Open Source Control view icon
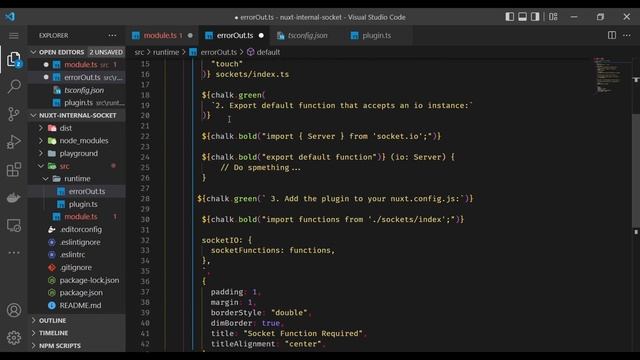640x360 pixels. (14, 114)
